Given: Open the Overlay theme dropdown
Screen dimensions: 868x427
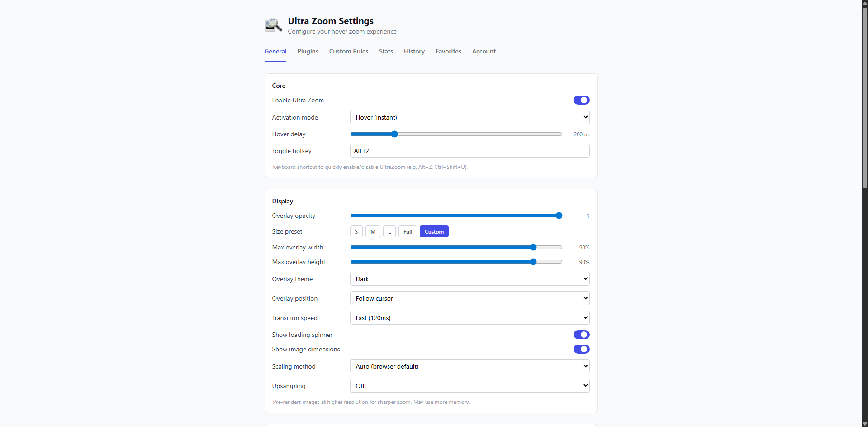Looking at the screenshot, I should click(470, 278).
